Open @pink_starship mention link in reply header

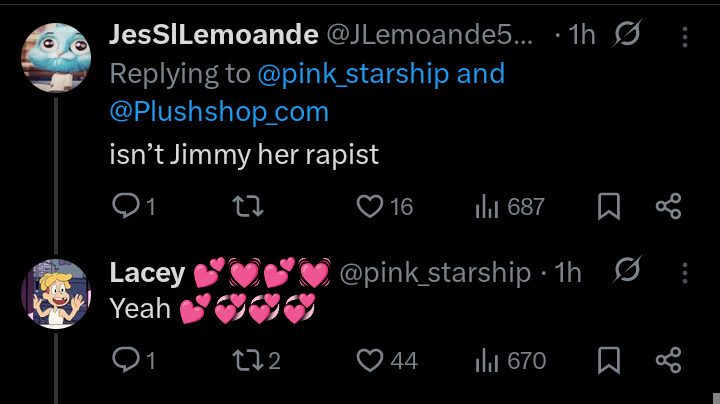click(353, 73)
